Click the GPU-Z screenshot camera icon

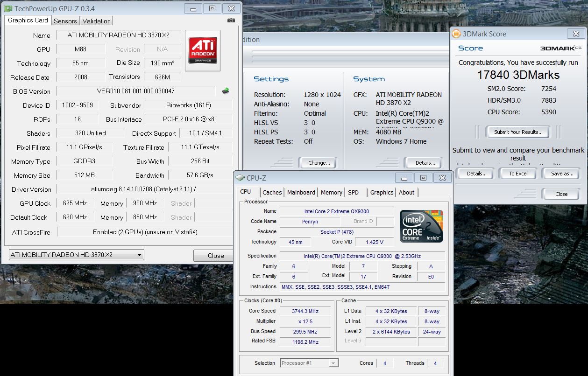click(x=231, y=21)
